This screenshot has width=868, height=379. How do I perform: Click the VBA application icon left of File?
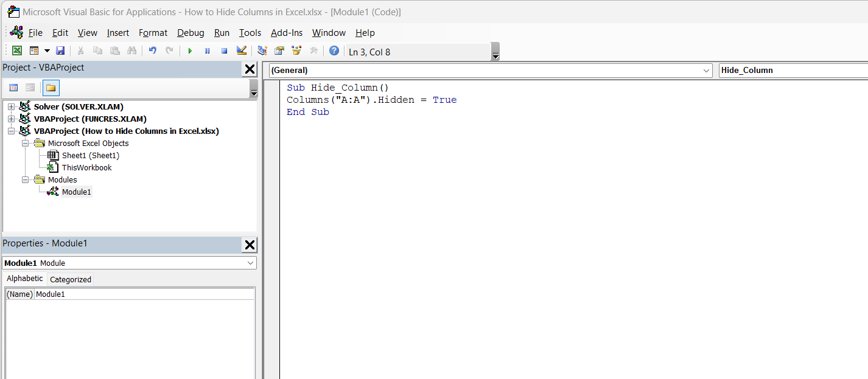pyautogui.click(x=16, y=32)
